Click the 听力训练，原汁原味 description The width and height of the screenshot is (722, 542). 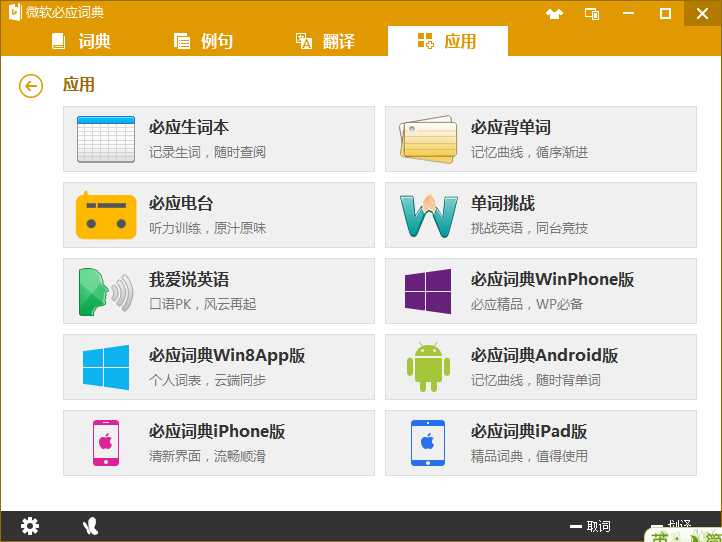[x=207, y=228]
